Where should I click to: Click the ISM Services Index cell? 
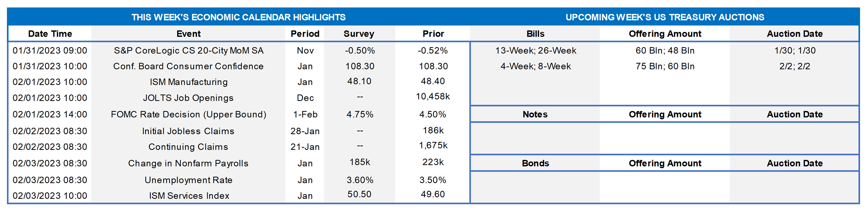click(189, 196)
